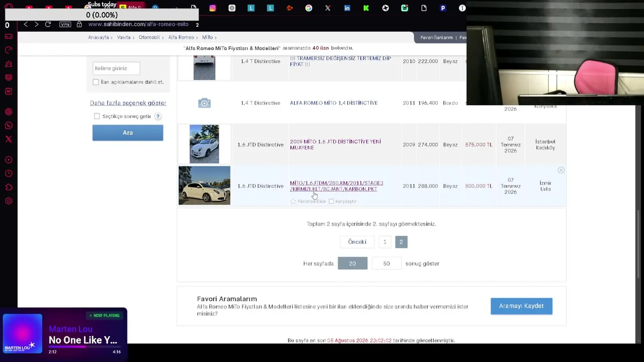The height and width of the screenshot is (362, 644).
Task: Go to results page 1
Action: [385, 242]
